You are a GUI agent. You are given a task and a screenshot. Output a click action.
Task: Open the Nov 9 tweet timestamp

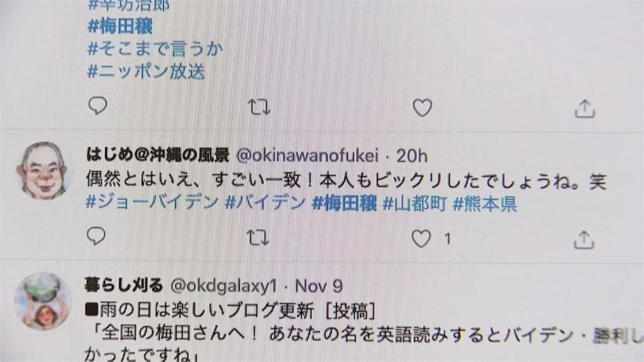click(x=319, y=286)
